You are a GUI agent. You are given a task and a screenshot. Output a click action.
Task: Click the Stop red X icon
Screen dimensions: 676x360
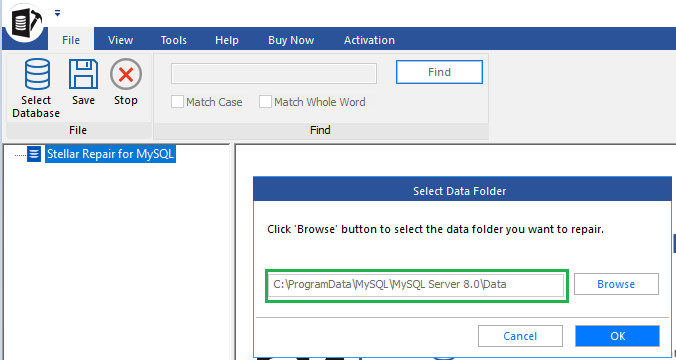(126, 74)
